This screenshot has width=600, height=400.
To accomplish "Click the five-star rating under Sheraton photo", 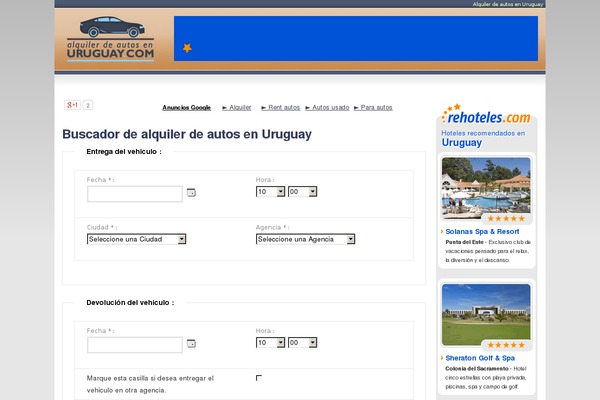I will coord(506,345).
